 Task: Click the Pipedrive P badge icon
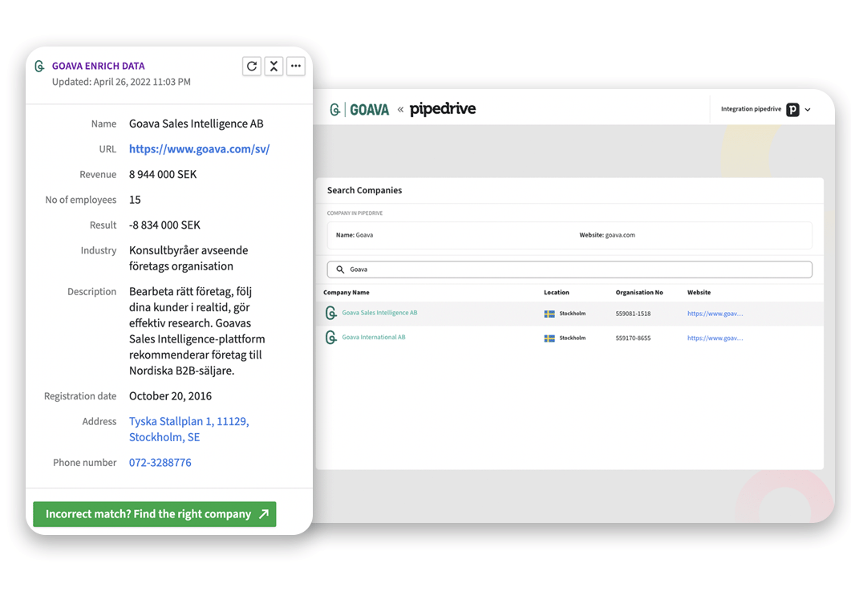[792, 110]
